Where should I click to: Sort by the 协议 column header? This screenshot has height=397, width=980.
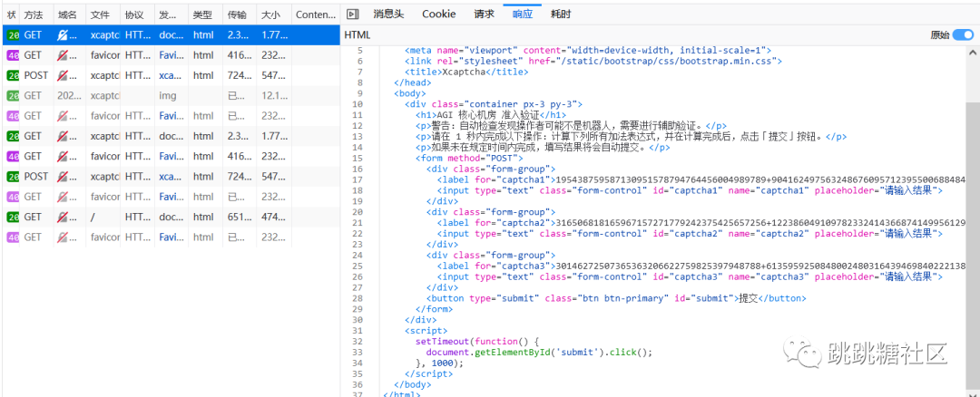click(137, 14)
